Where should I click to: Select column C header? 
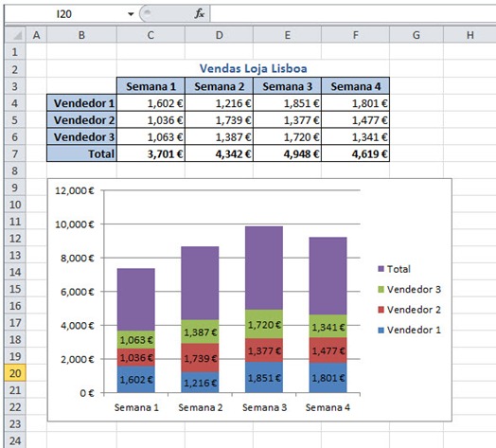(151, 35)
